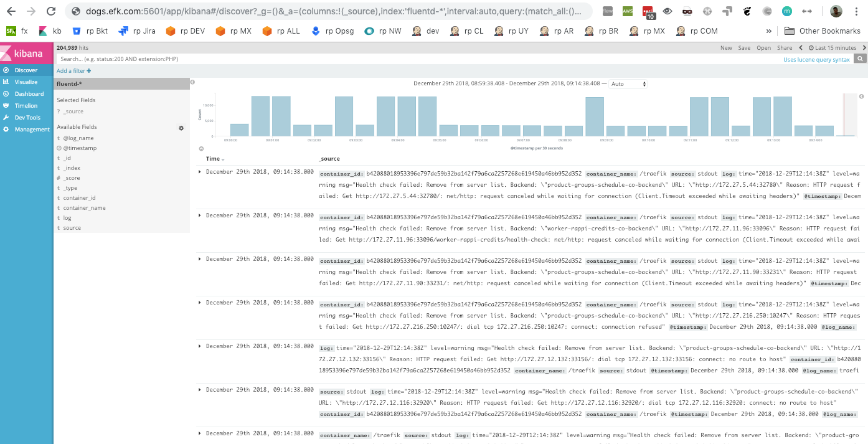
Task: Move the time range forward with right chevron
Action: tap(863, 47)
